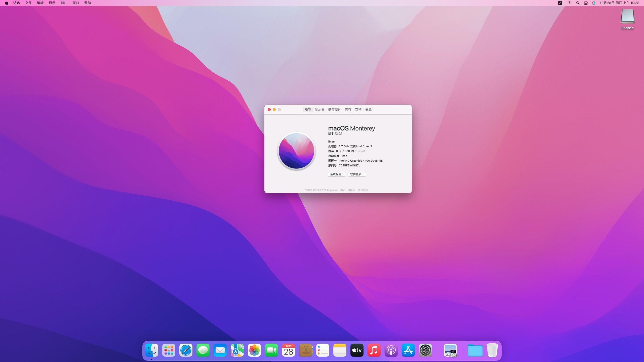Click the menu bar date and time
The width and height of the screenshot is (644, 362).
tap(619, 3)
